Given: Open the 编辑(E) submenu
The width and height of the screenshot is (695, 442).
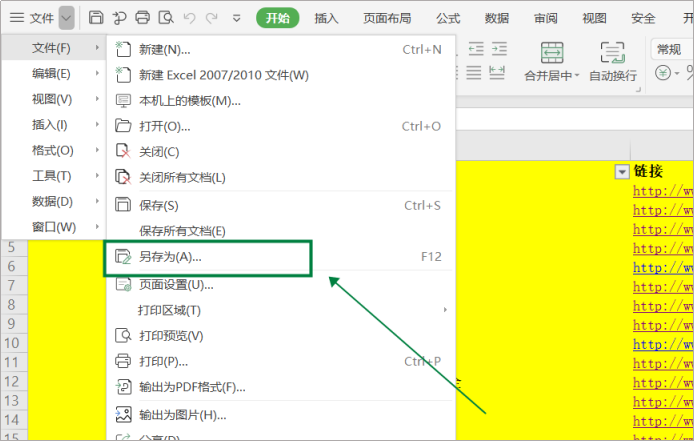Looking at the screenshot, I should (x=54, y=73).
